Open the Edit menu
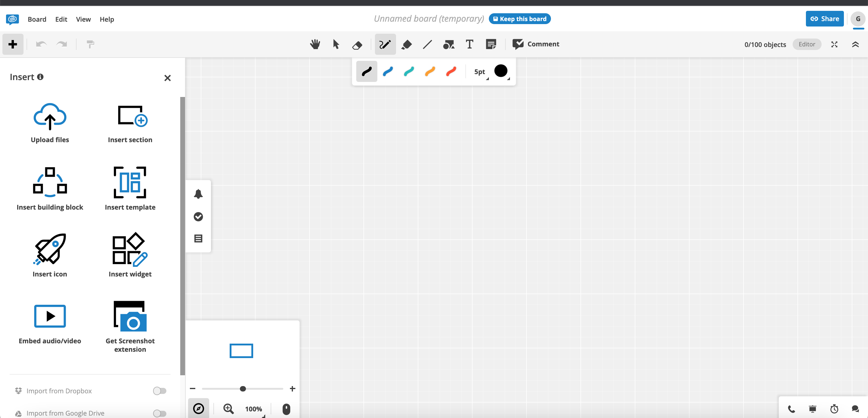Screen dimensions: 868x418 [61, 19]
